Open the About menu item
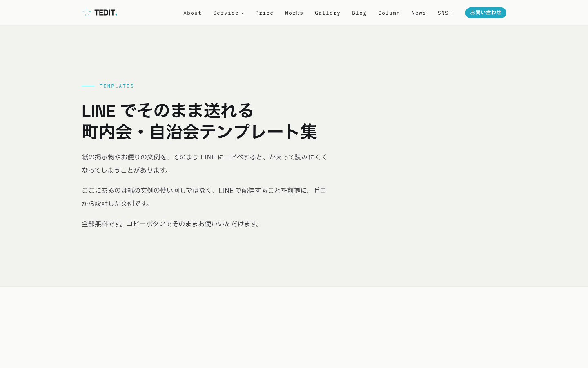The height and width of the screenshot is (368, 588). point(192,13)
